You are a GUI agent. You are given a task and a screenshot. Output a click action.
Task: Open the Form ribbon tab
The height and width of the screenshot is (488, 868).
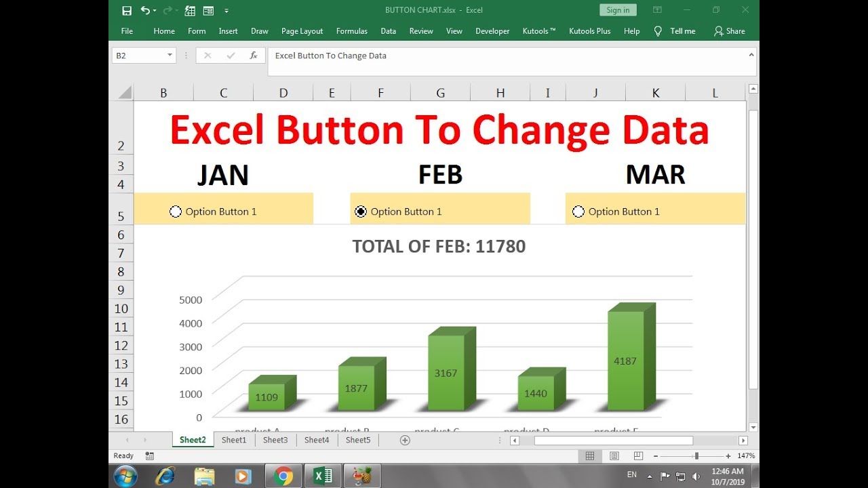pyautogui.click(x=197, y=31)
